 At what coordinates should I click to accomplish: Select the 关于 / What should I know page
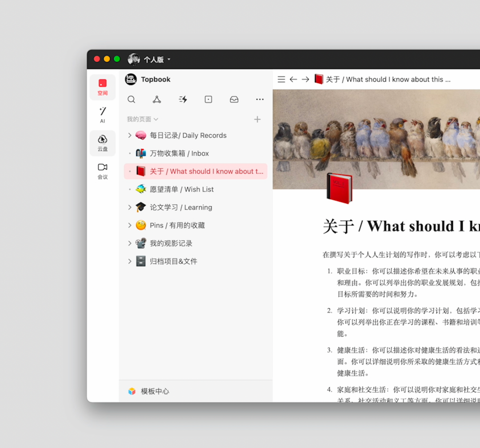(x=196, y=171)
